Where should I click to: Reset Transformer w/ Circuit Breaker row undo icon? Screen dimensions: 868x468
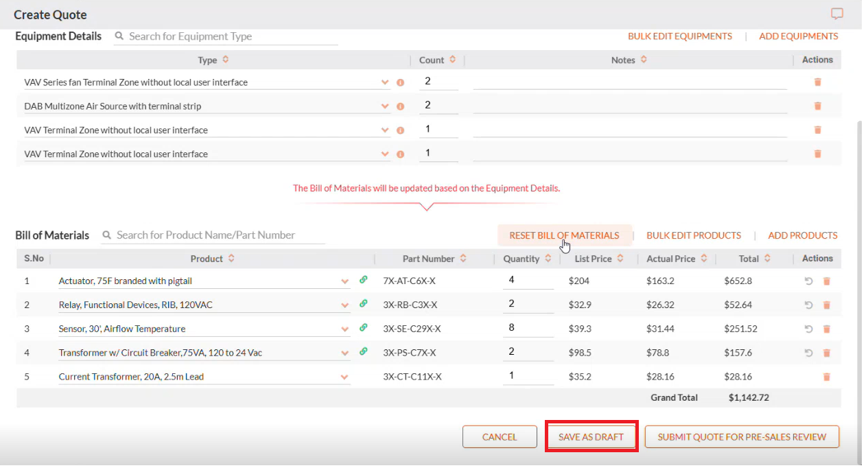click(x=808, y=353)
